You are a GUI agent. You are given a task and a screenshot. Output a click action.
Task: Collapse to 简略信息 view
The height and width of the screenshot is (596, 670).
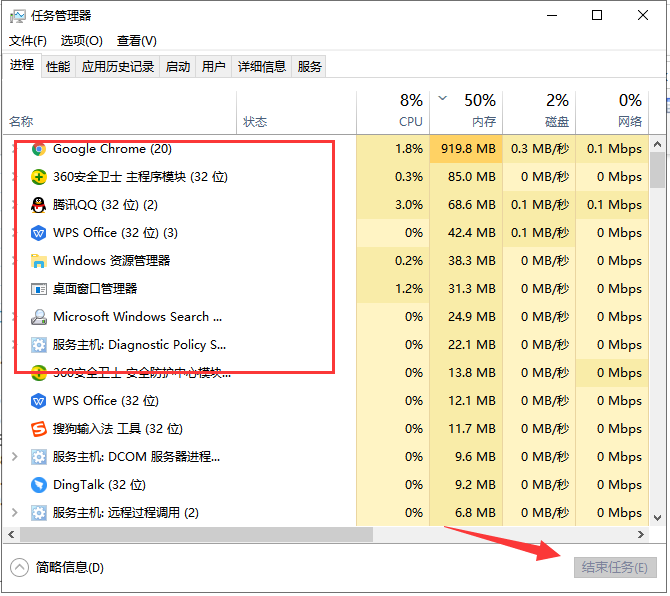point(58,567)
